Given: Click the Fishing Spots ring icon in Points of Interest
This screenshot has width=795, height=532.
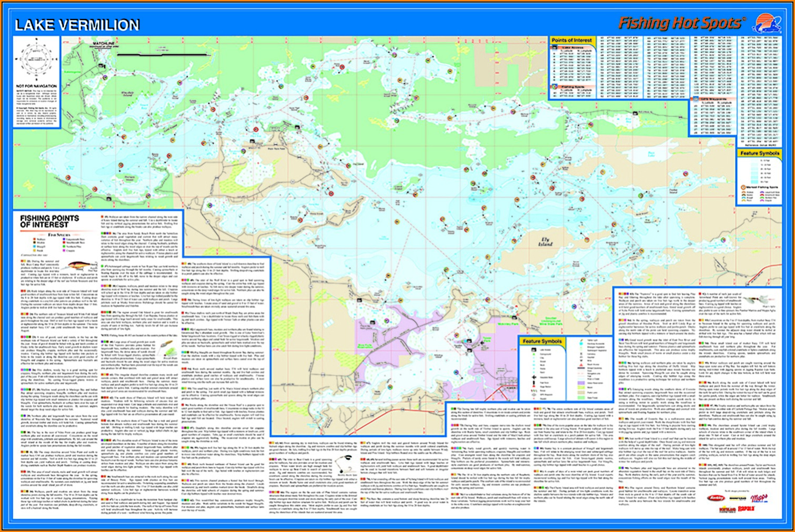Looking at the screenshot, I should click(555, 87).
